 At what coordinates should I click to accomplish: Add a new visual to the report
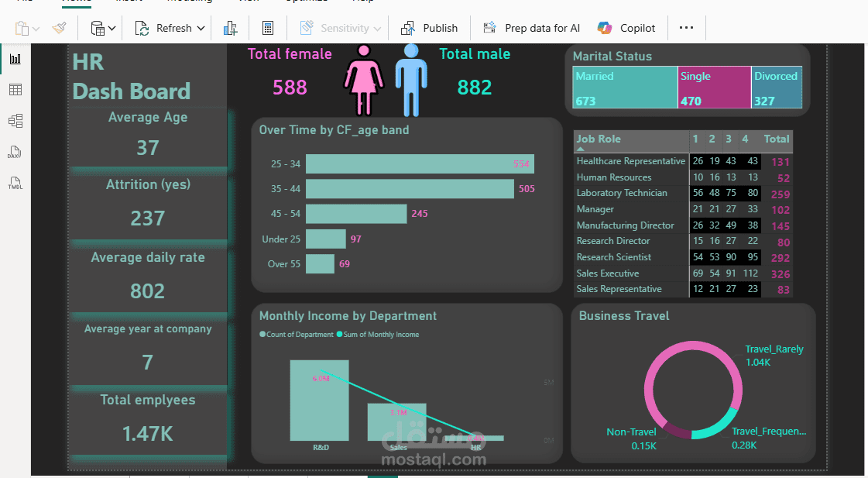click(x=230, y=28)
